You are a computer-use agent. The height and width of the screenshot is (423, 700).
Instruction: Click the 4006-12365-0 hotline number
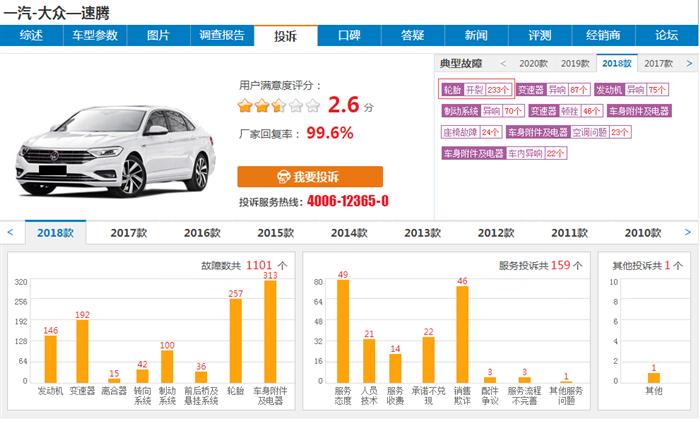[348, 201]
